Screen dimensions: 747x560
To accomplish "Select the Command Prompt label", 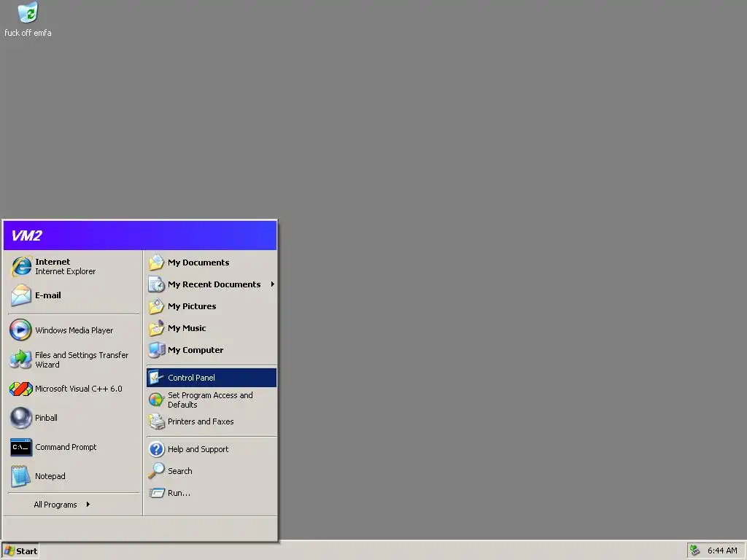I will (66, 447).
